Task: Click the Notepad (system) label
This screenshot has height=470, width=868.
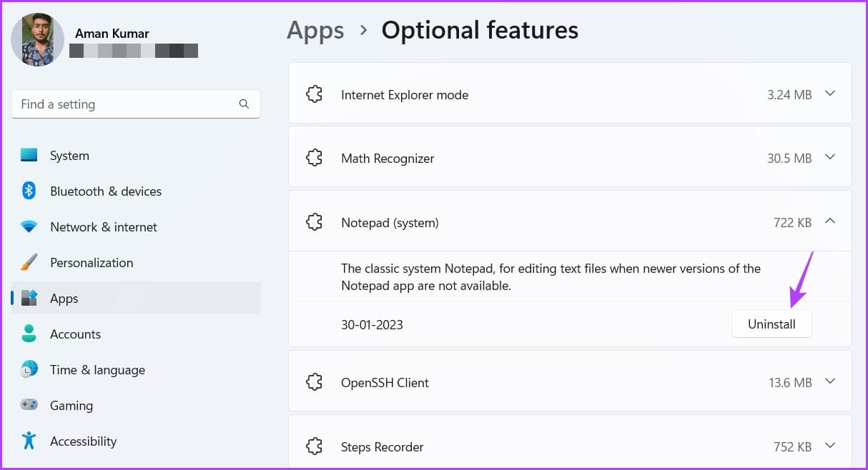Action: (390, 223)
